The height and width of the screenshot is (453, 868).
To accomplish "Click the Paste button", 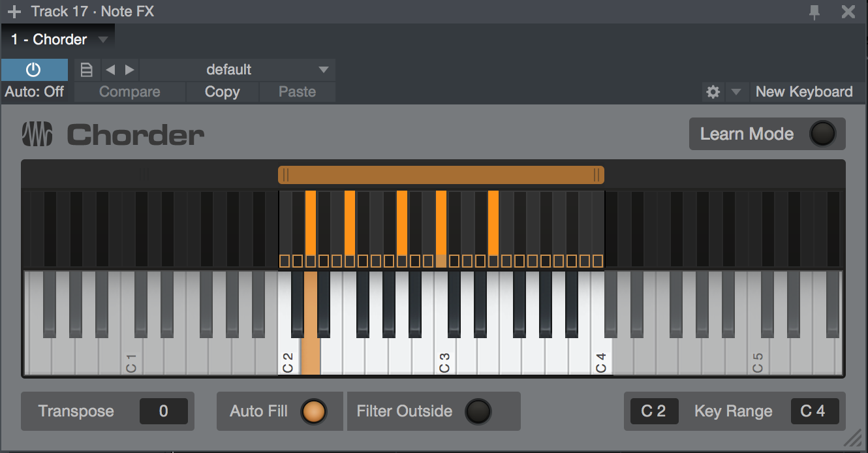I will click(x=298, y=92).
